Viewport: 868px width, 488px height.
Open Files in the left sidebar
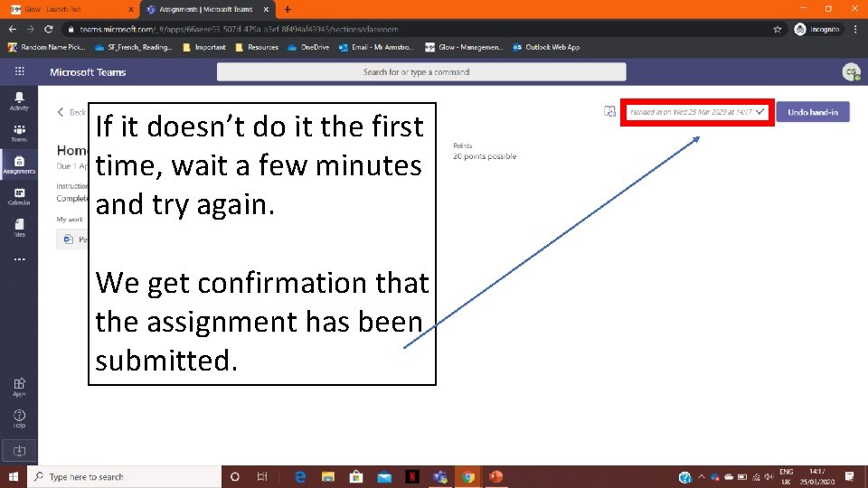pos(19,228)
